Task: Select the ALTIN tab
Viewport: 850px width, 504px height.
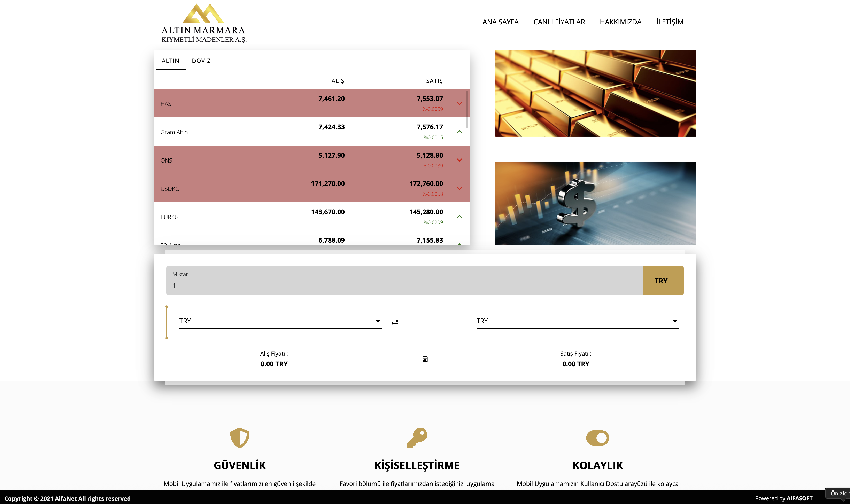Action: click(170, 61)
